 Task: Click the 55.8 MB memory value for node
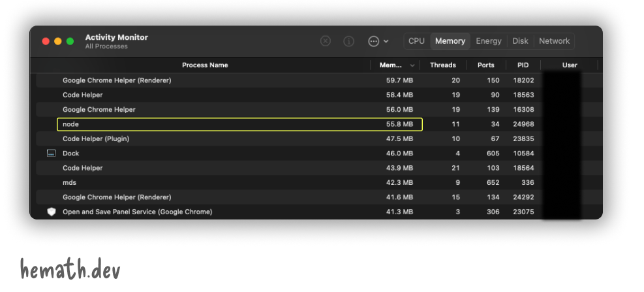(399, 124)
